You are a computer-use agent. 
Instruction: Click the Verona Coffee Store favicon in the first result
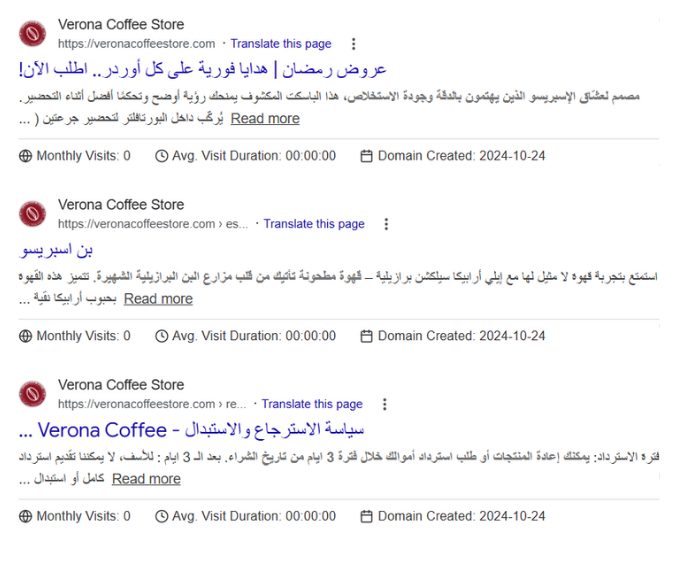coord(32,34)
